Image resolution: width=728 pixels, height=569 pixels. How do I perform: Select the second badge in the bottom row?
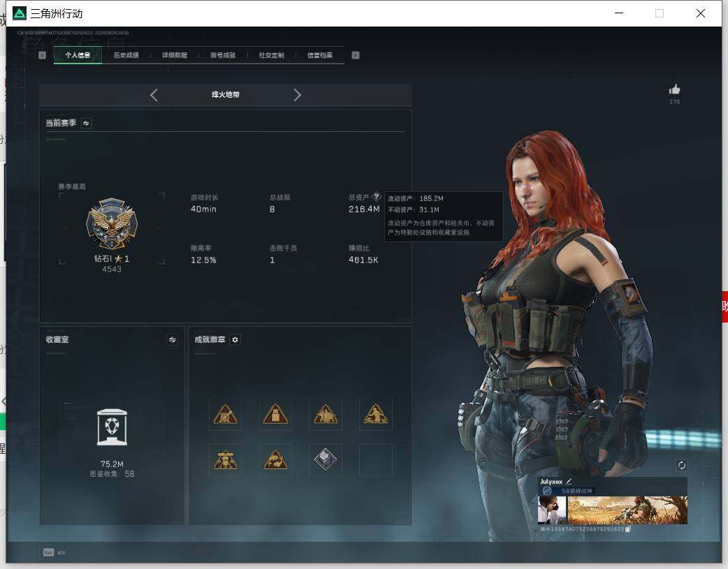point(275,459)
